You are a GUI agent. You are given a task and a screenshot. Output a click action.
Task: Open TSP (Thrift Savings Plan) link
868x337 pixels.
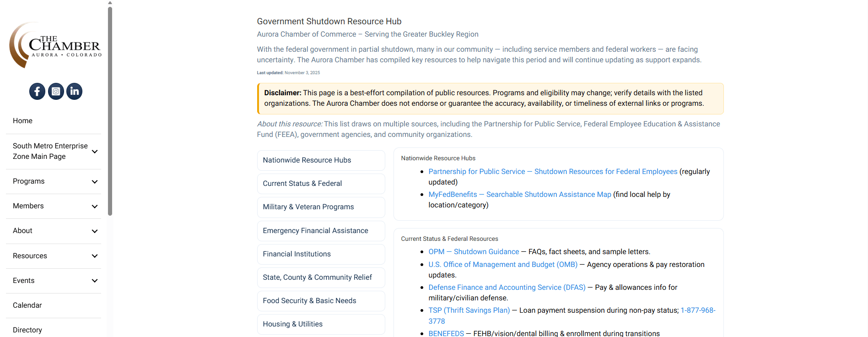[469, 310]
